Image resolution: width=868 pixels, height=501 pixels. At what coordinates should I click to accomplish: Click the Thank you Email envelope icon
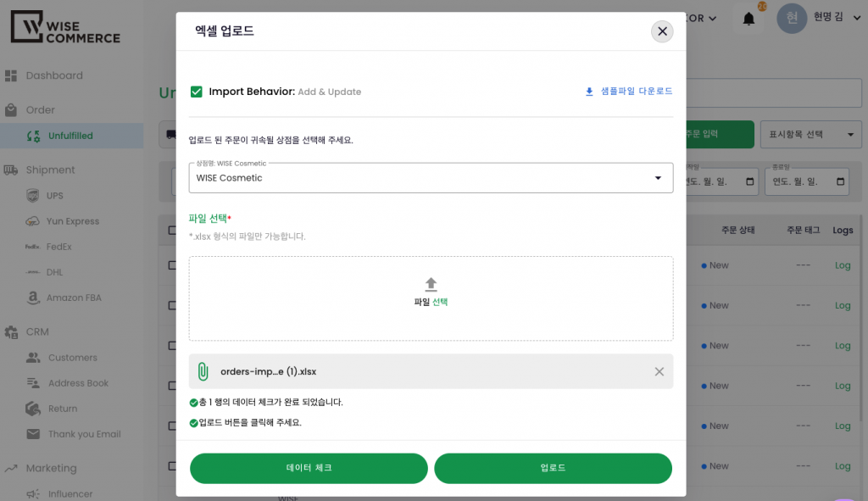point(33,434)
